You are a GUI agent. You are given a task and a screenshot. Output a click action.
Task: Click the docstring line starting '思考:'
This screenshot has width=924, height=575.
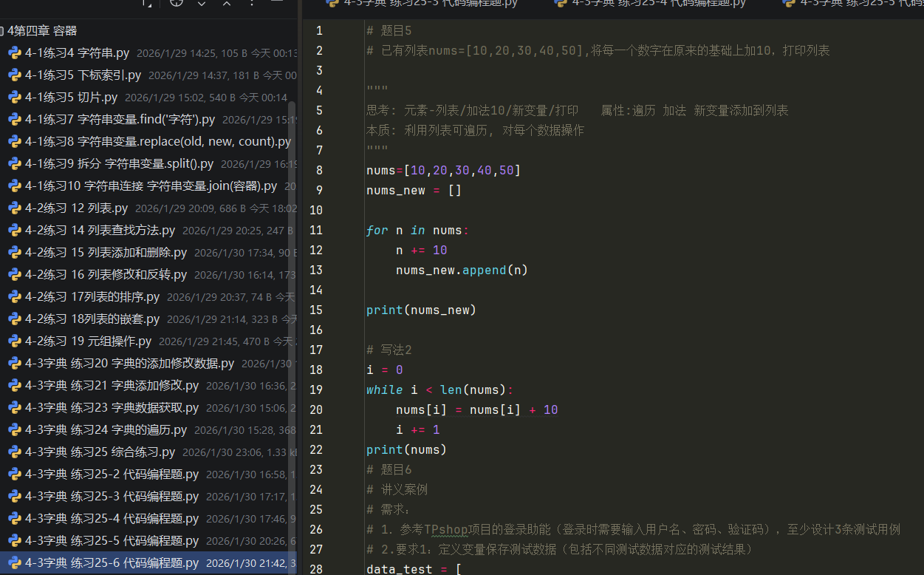tap(577, 111)
